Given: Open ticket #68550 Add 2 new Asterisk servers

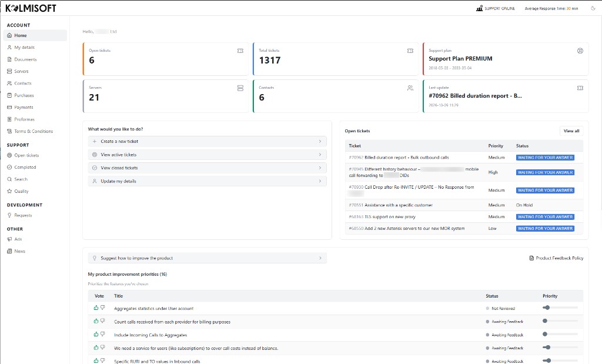Looking at the screenshot, I should [x=407, y=229].
